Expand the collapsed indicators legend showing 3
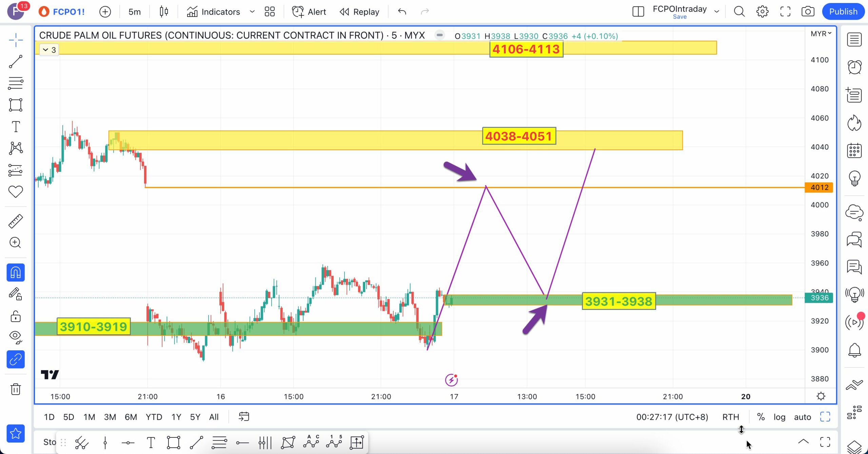868x454 pixels. click(x=49, y=50)
